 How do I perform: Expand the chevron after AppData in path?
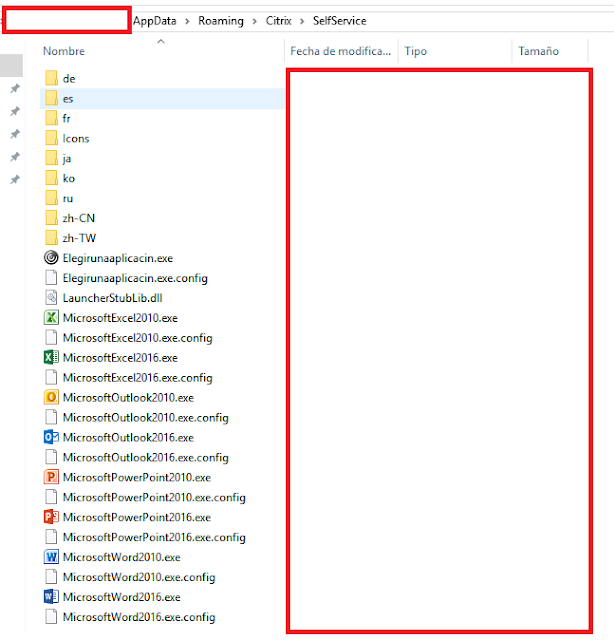[187, 21]
